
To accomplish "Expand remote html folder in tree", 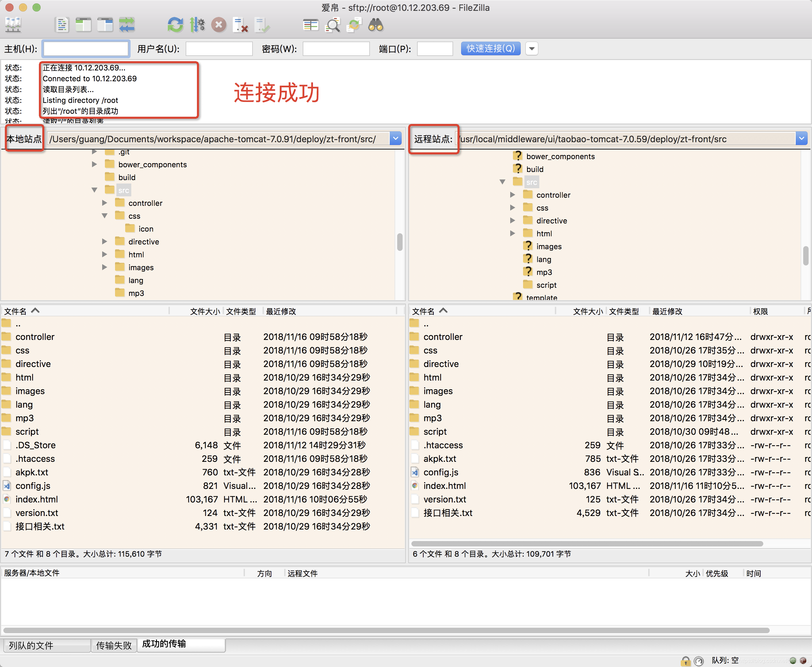I will tap(513, 233).
